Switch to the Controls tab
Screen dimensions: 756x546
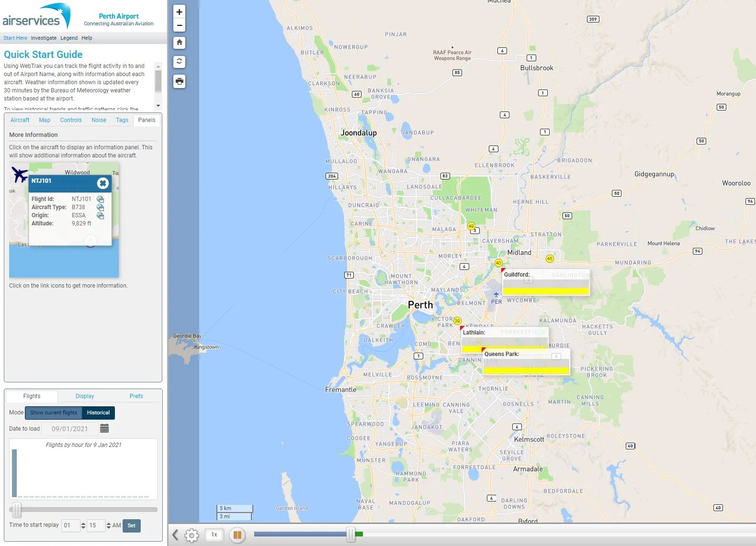point(71,120)
